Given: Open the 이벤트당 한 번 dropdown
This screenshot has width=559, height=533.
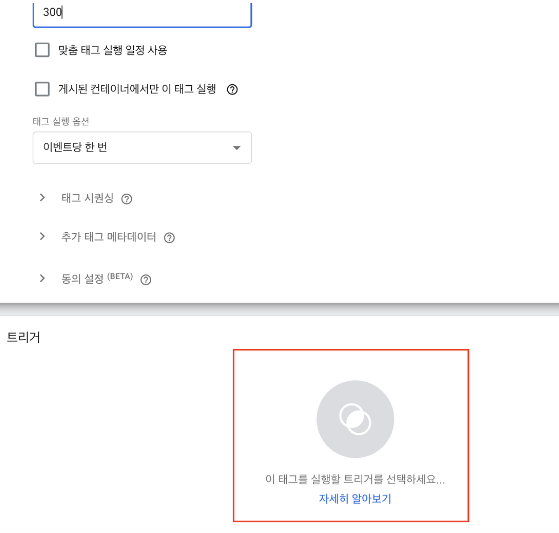Looking at the screenshot, I should (x=142, y=148).
